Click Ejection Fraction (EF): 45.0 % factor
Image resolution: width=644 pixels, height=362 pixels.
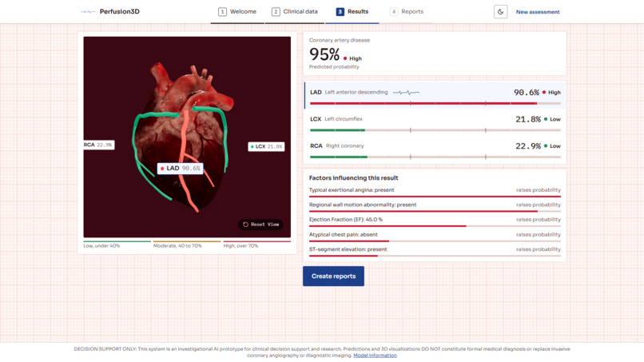(x=435, y=221)
